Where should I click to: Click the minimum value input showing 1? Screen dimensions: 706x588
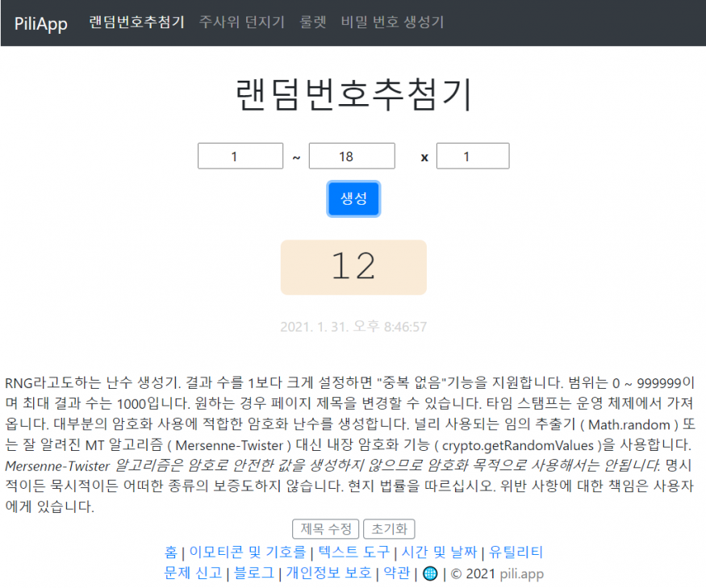(240, 156)
